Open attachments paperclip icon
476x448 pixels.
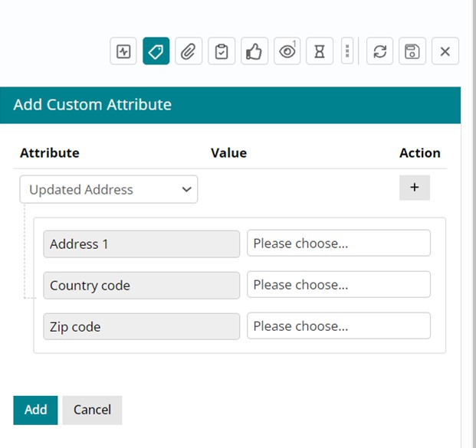[189, 52]
